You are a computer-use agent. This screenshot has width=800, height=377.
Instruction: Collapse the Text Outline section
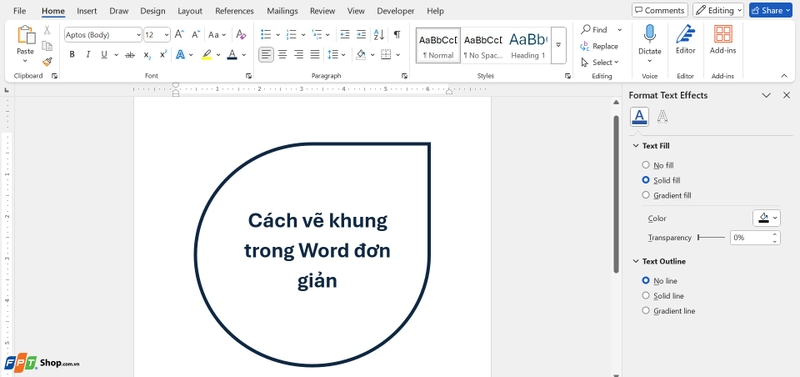636,261
